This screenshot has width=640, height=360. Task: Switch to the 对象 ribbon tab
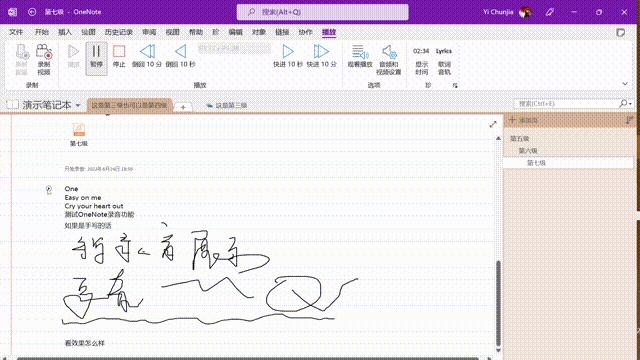(259, 32)
